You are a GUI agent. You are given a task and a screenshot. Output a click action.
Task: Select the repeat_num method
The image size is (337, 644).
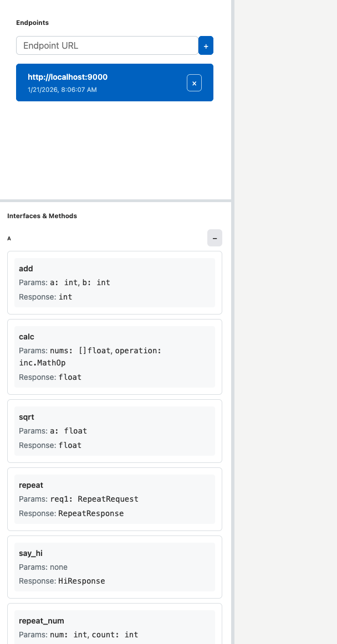(x=115, y=628)
